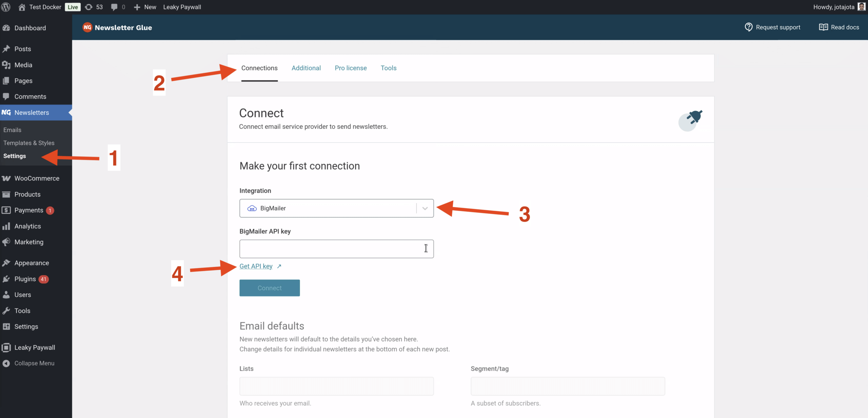The image size is (868, 418).
Task: Collapse the admin sidebar menu
Action: coord(34,363)
